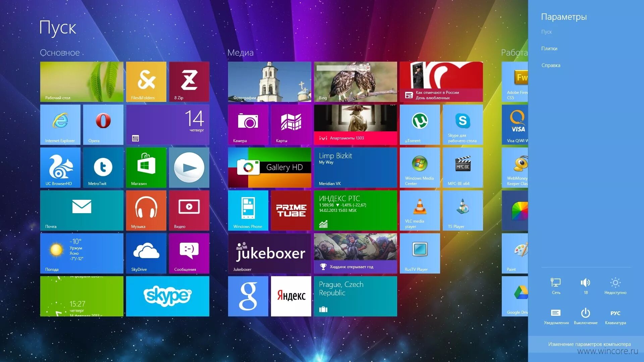
Task: Open the Фотографии photos tile
Action: tap(270, 82)
